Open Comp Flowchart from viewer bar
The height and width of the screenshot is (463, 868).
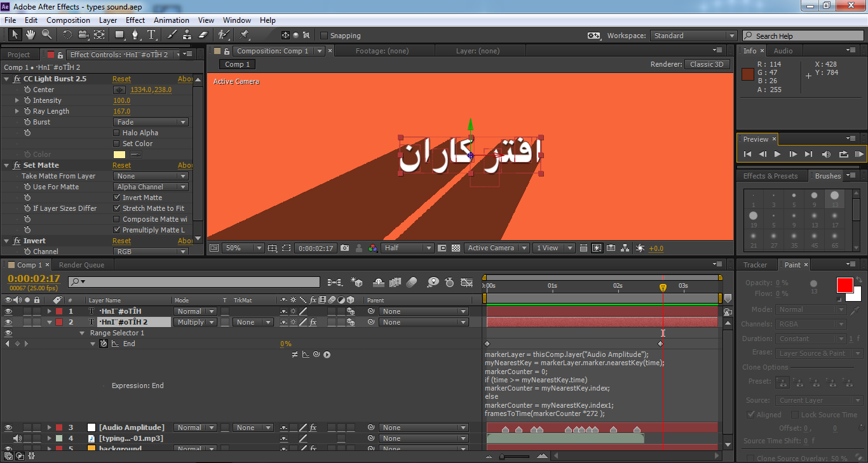click(625, 248)
